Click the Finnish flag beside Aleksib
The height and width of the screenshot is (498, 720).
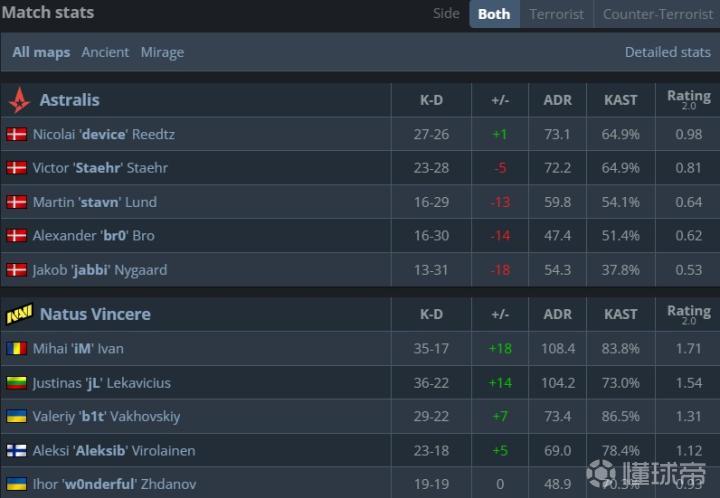point(16,451)
